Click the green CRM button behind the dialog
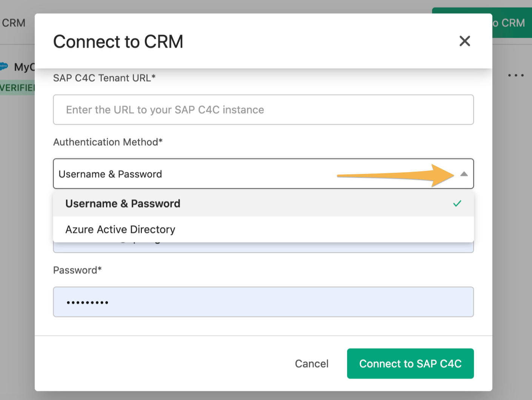Viewport: 532px width, 400px height. [x=511, y=23]
